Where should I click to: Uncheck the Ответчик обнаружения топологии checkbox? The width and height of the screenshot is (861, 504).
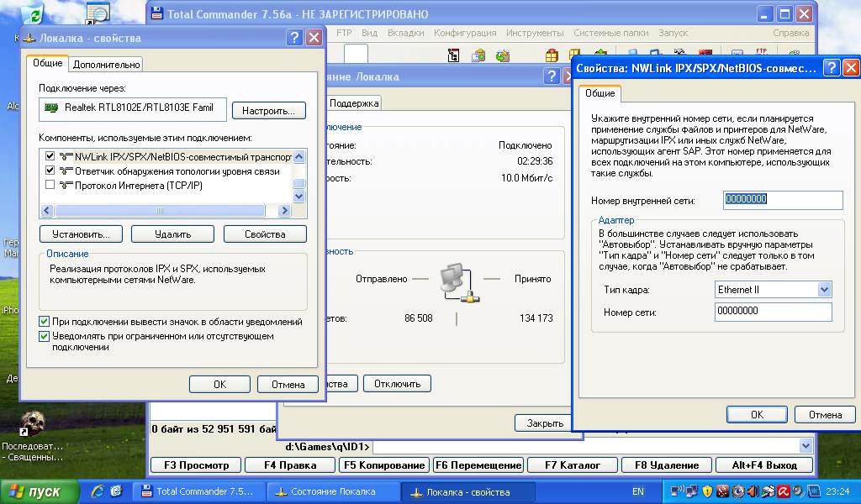point(50,171)
